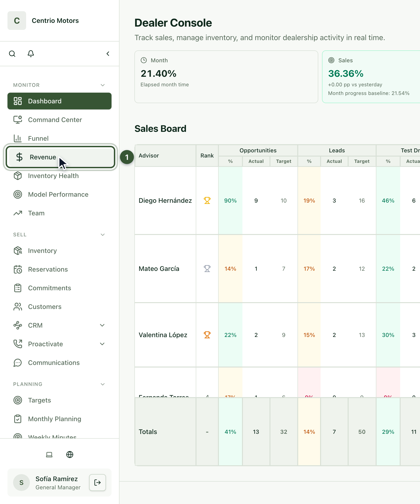Expand the CRM submenu
The image size is (420, 504).
[102, 325]
